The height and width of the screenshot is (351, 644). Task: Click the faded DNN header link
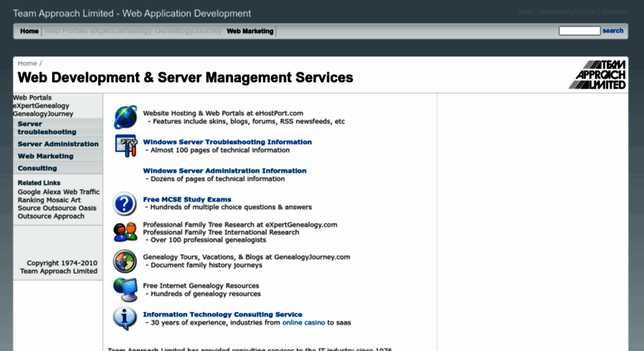pyautogui.click(x=525, y=12)
